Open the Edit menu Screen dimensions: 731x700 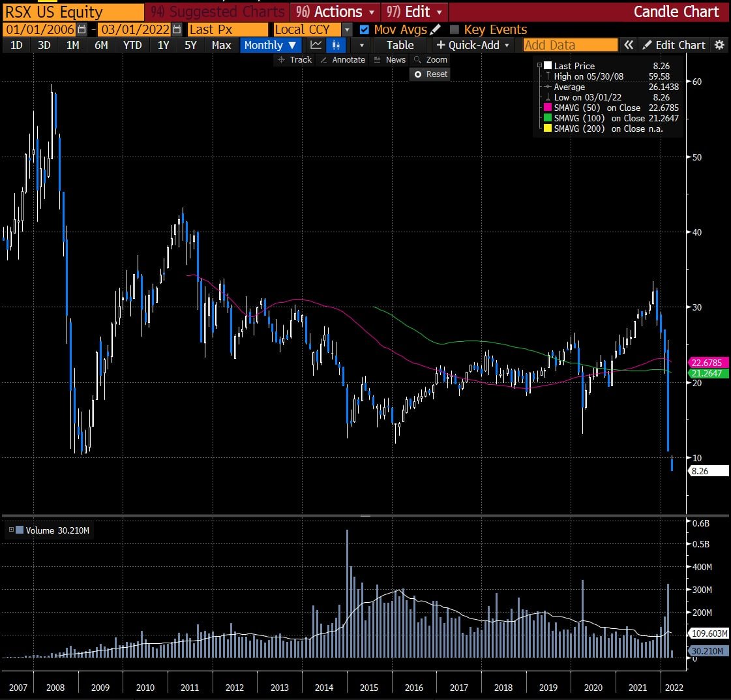[x=413, y=12]
